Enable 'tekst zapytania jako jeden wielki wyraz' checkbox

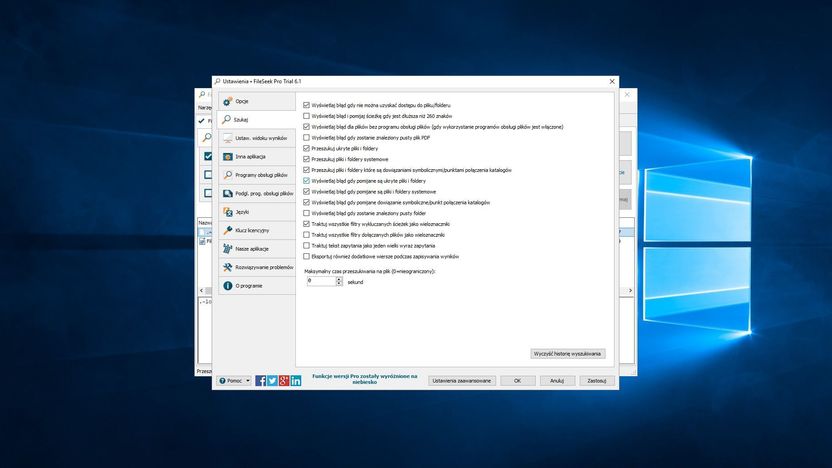(306, 246)
